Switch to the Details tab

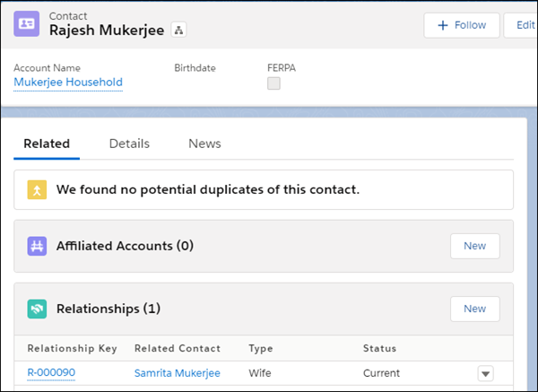coord(129,144)
